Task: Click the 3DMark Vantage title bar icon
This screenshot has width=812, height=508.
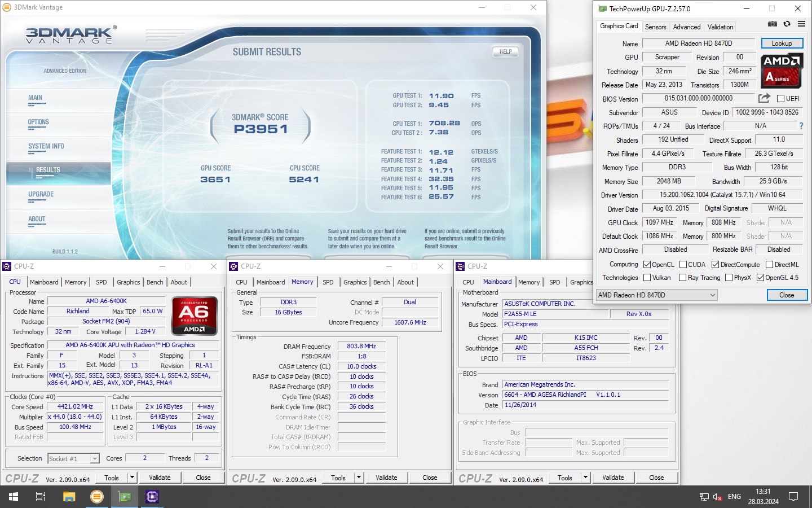Action: tap(7, 7)
